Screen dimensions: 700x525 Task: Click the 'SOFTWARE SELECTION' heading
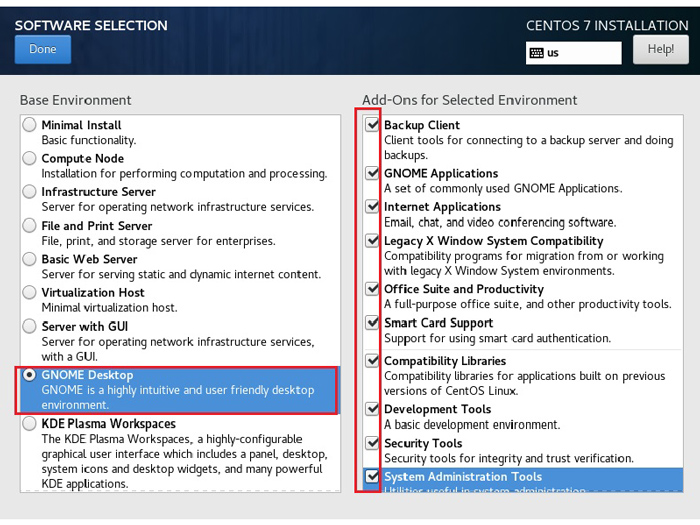pos(91,25)
